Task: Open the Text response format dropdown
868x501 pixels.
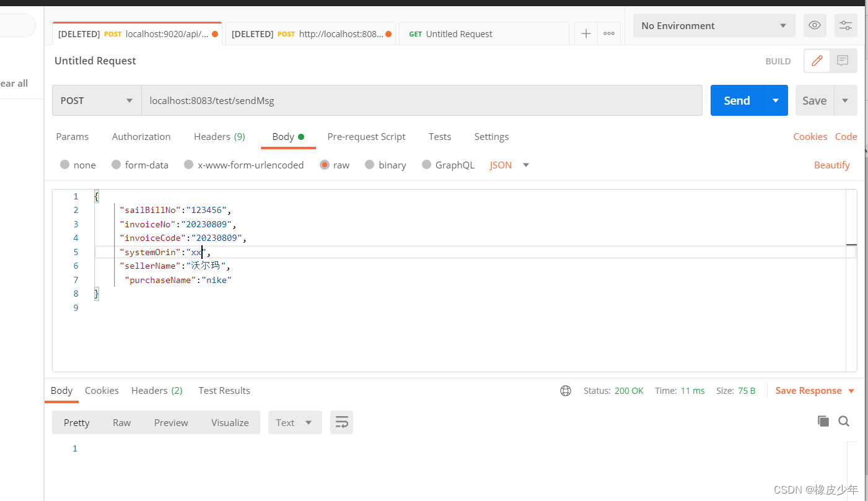Action: (x=295, y=422)
